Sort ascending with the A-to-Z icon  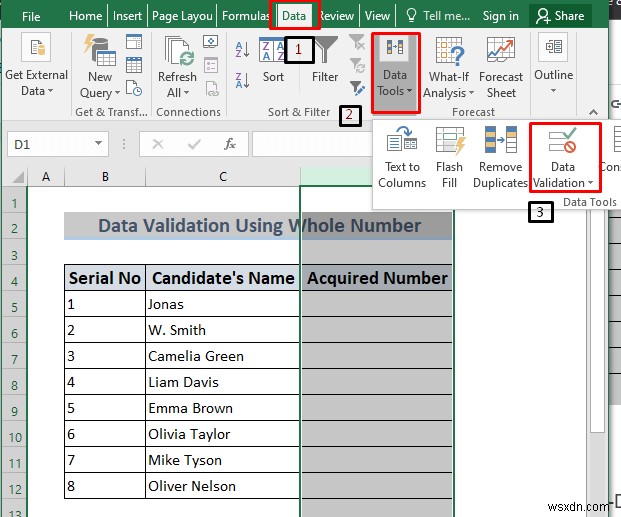(242, 50)
